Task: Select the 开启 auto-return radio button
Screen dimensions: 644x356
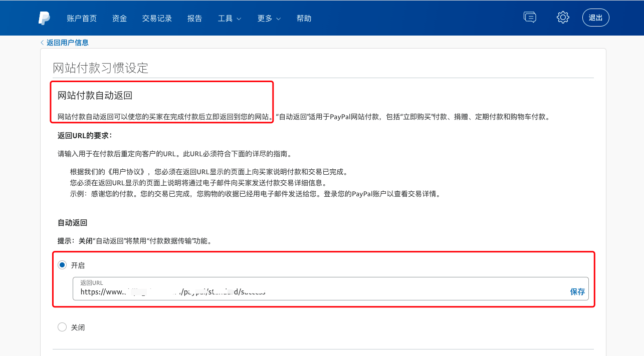Action: (x=62, y=265)
